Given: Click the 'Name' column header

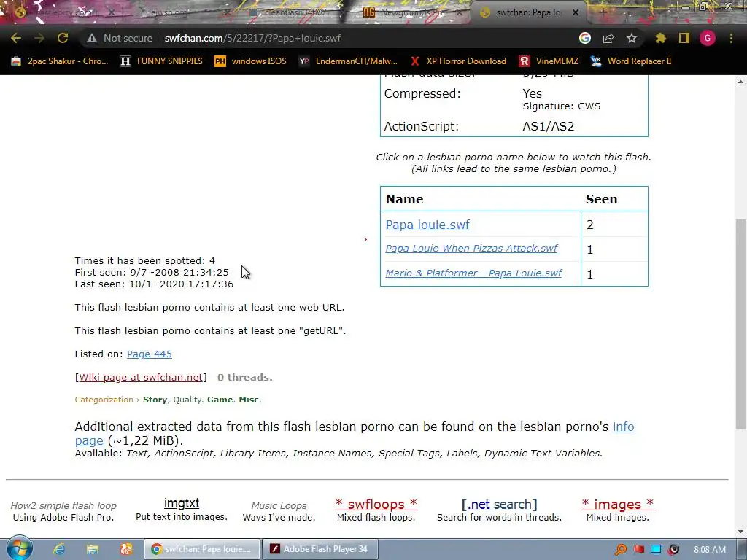Looking at the screenshot, I should [x=404, y=199].
